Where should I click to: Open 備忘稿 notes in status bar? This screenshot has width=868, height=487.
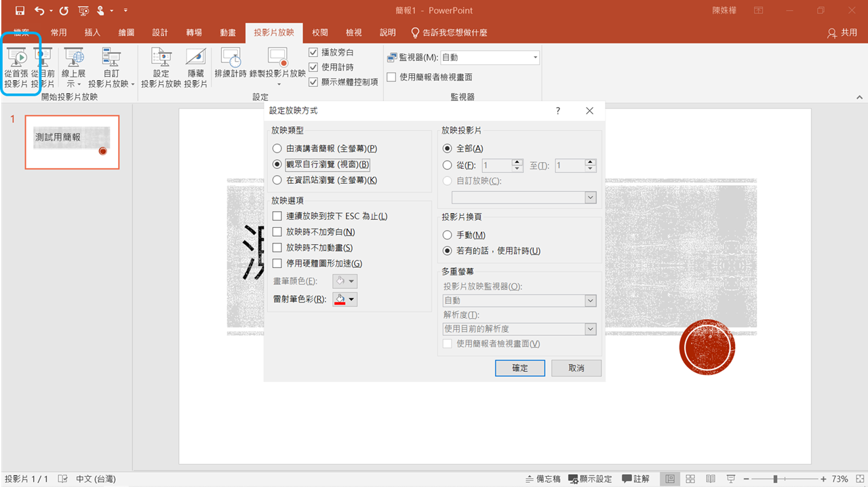[543, 479]
